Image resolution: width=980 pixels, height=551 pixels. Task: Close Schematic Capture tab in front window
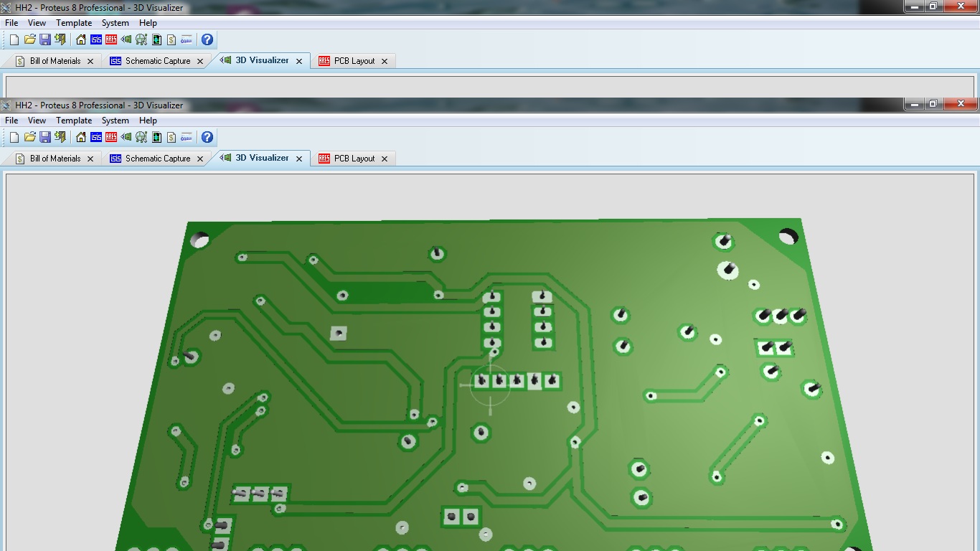coord(200,159)
